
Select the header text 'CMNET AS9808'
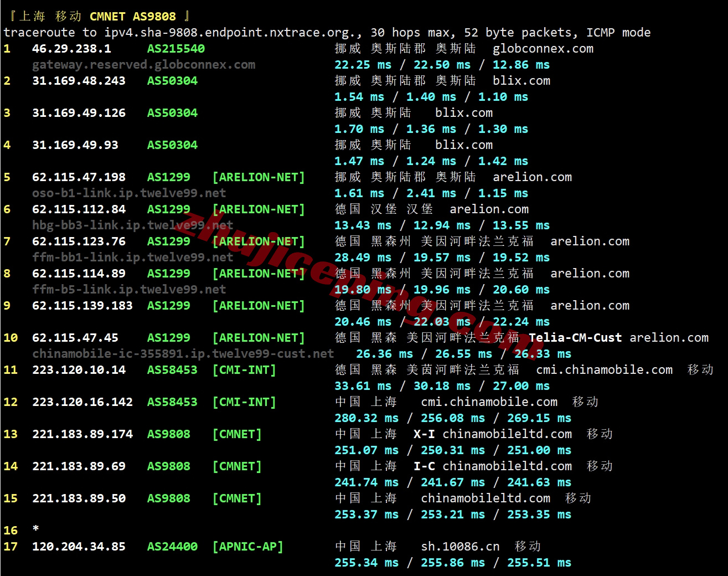[132, 17]
